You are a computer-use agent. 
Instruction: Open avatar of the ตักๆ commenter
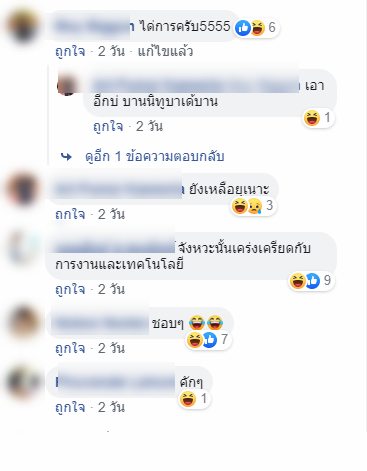tap(23, 382)
